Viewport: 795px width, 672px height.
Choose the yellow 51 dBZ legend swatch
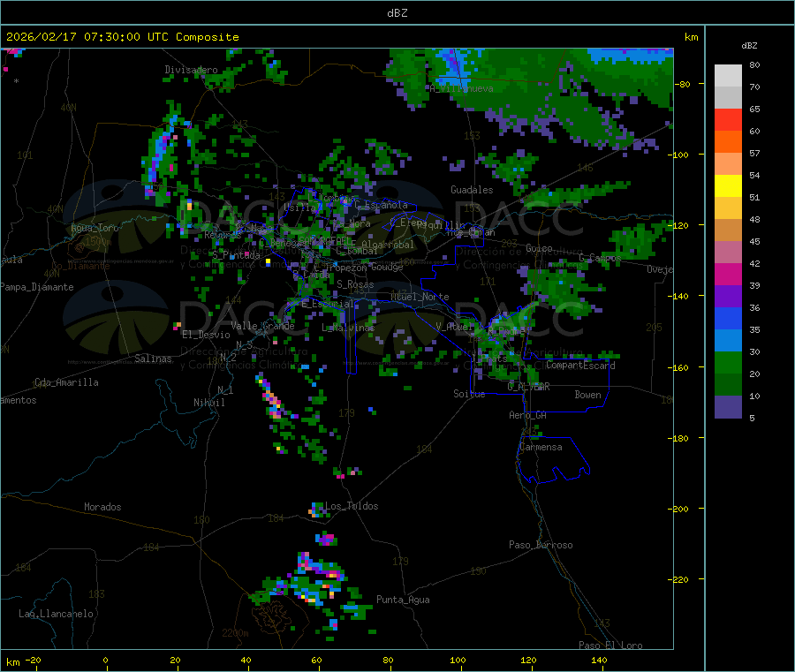click(728, 186)
